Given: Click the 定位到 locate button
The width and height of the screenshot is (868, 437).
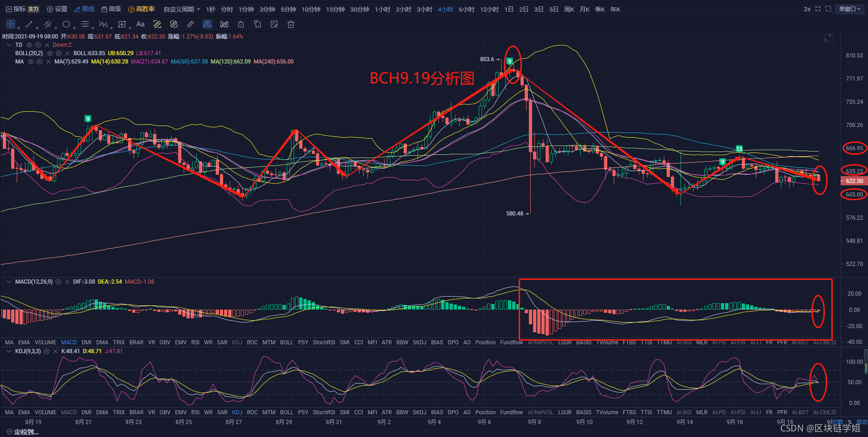Looking at the screenshot, I should [x=23, y=432].
